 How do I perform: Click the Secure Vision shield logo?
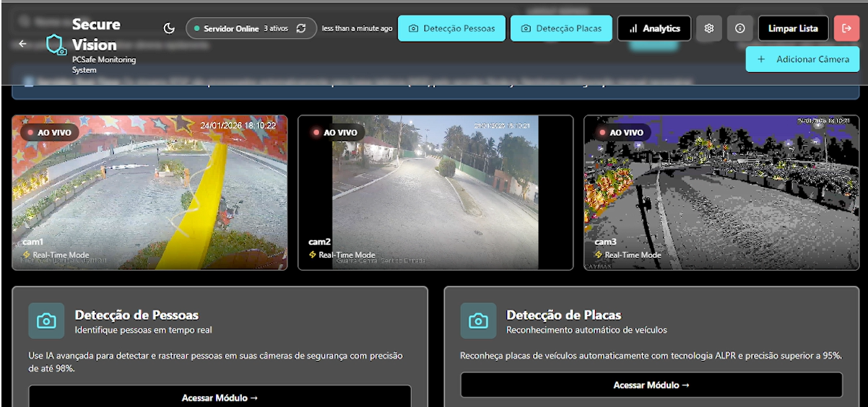coord(56,44)
